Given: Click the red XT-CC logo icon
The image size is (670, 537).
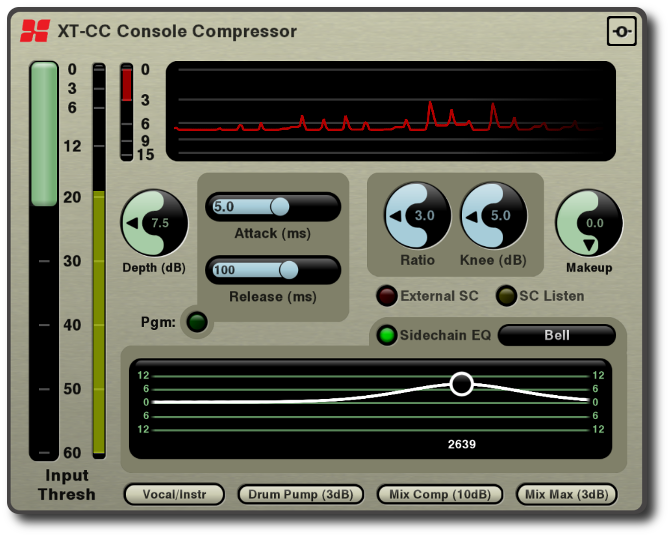Looking at the screenshot, I should click(35, 31).
